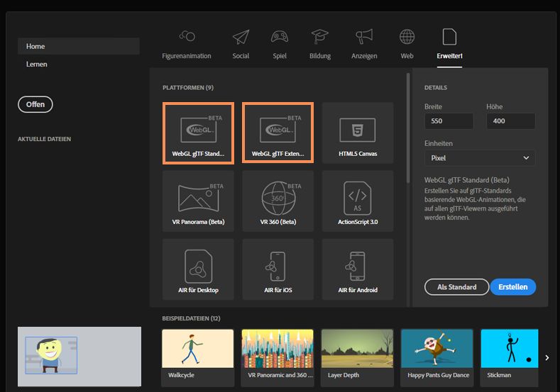Switch to the Bildung tab label
Screen dimensions: 560x392
point(320,56)
